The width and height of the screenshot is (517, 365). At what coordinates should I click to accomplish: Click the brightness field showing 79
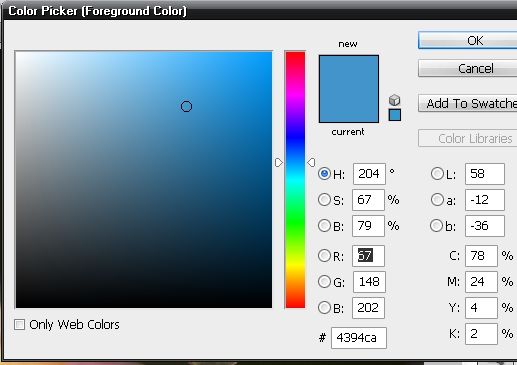tap(368, 226)
